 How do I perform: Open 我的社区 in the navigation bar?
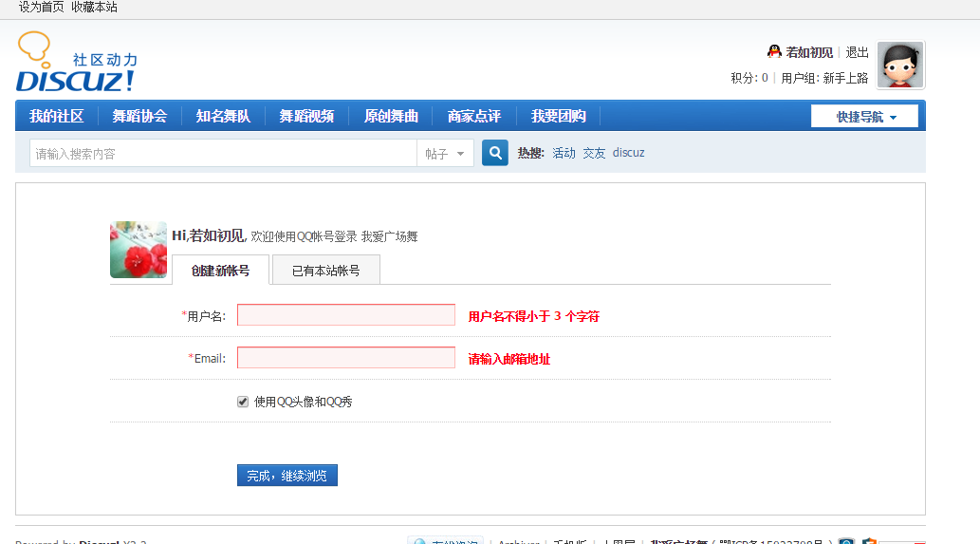point(56,117)
